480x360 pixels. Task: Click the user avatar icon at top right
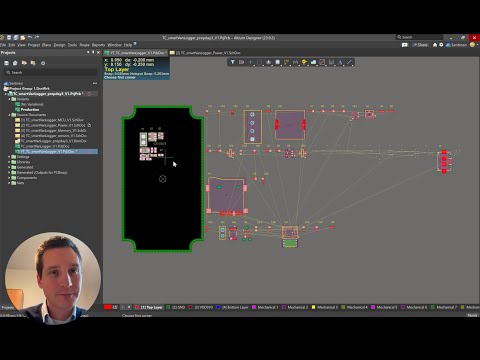[472, 45]
